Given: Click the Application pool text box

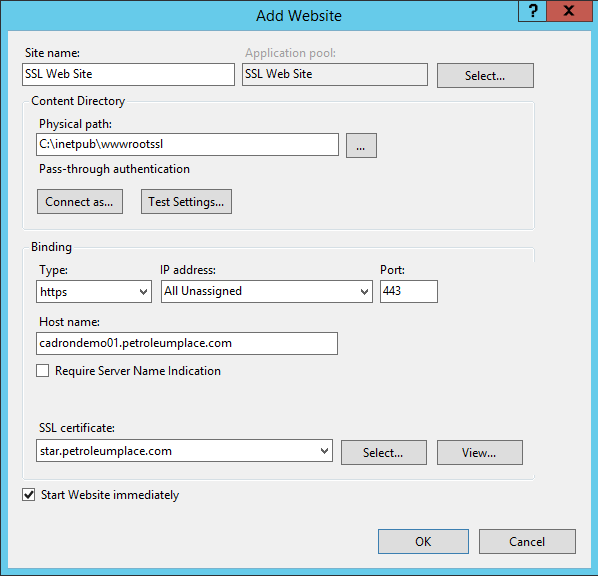Looking at the screenshot, I should (x=335, y=74).
